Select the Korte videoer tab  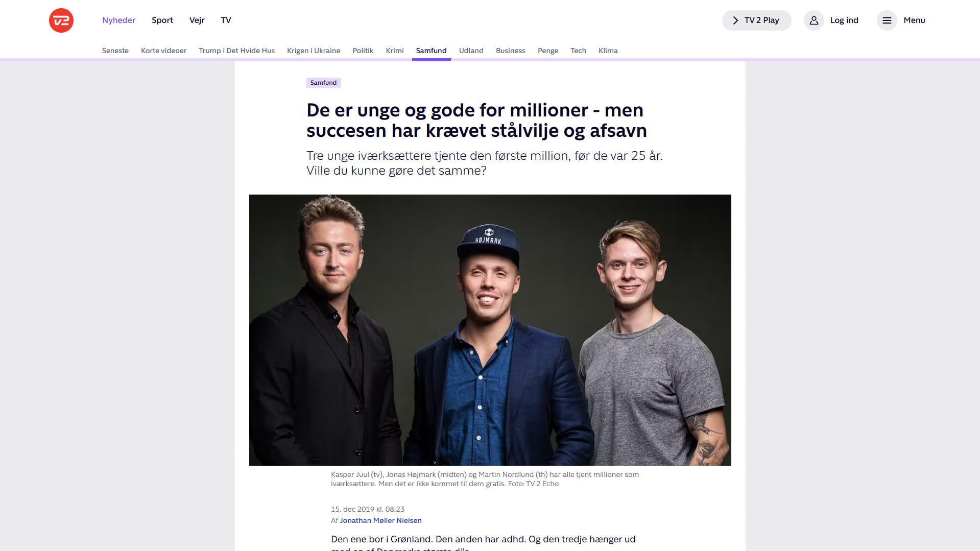pyautogui.click(x=163, y=51)
